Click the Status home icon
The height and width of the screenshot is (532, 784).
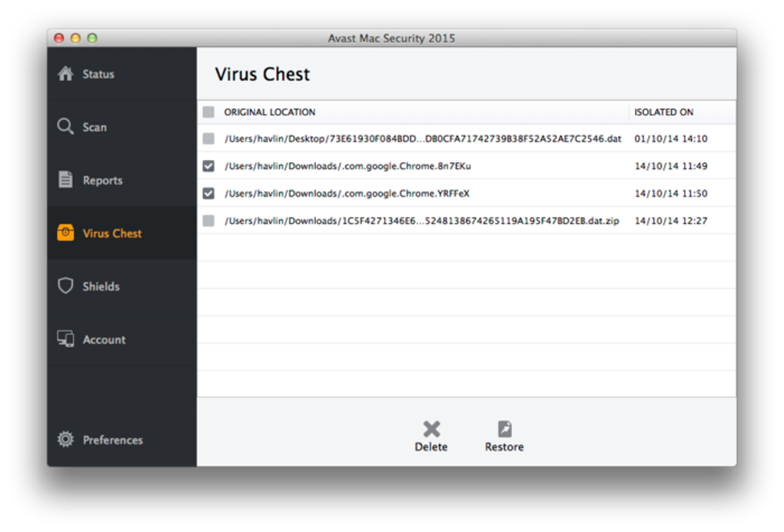[x=65, y=74]
